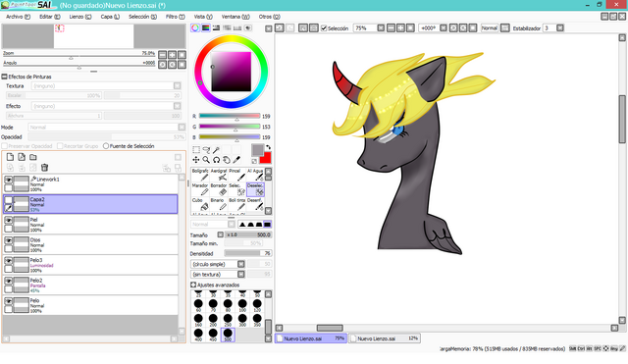The width and height of the screenshot is (628, 364).
Task: Choose the Deselec. deselection pen
Action: [255, 189]
